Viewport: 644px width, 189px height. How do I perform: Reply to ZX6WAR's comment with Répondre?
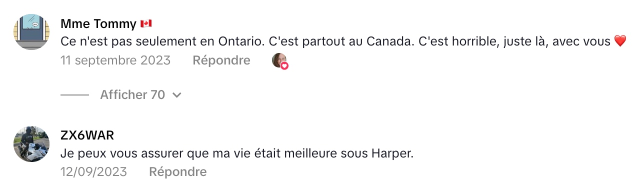[178, 172]
